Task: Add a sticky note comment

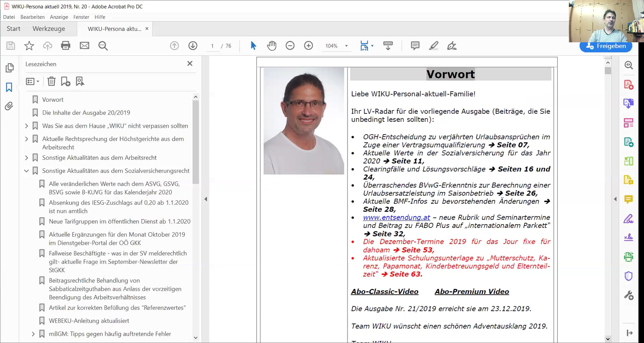Action: [x=415, y=46]
